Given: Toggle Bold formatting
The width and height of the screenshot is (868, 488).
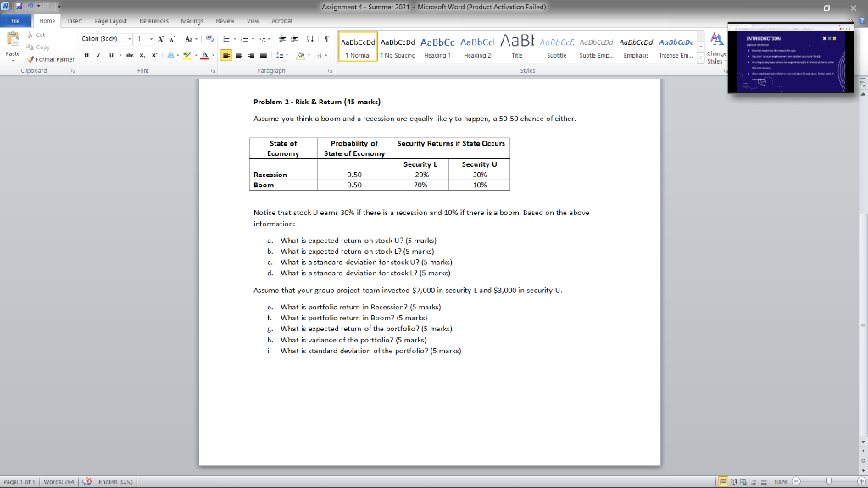Looking at the screenshot, I should point(86,55).
